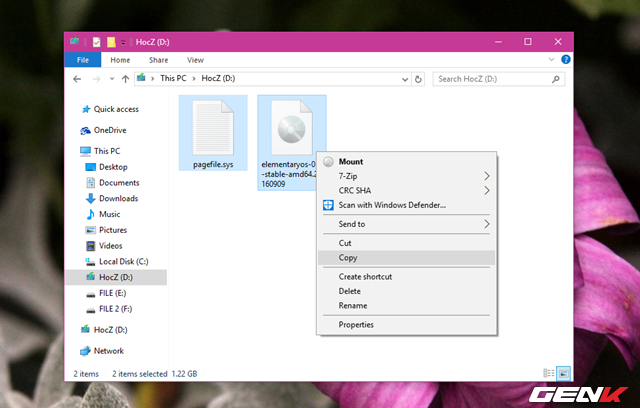This screenshot has width=640, height=408.
Task: Open Properties from the context menu
Action: (407, 325)
